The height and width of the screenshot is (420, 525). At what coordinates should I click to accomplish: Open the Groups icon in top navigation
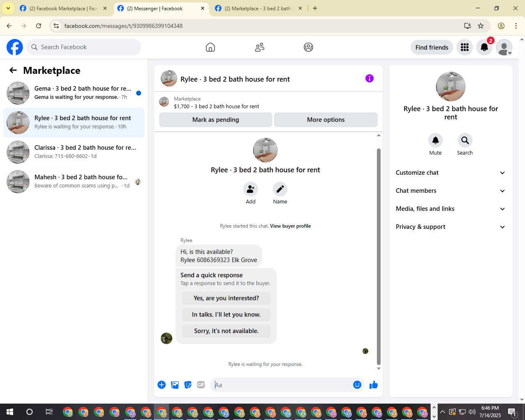tap(308, 47)
